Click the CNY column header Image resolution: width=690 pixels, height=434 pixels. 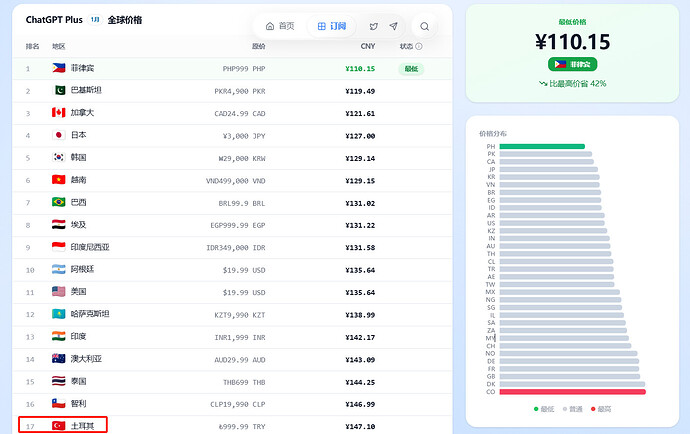(x=368, y=46)
